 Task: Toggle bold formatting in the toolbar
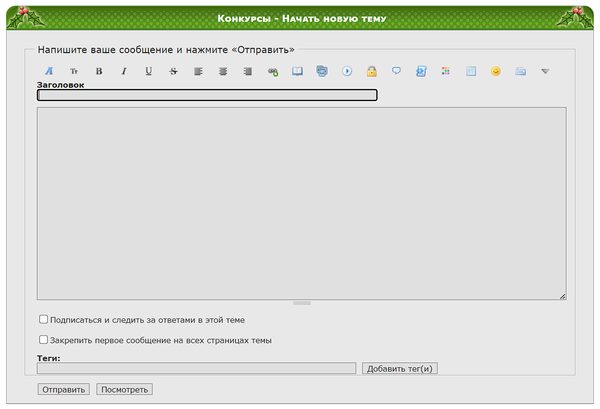click(99, 71)
